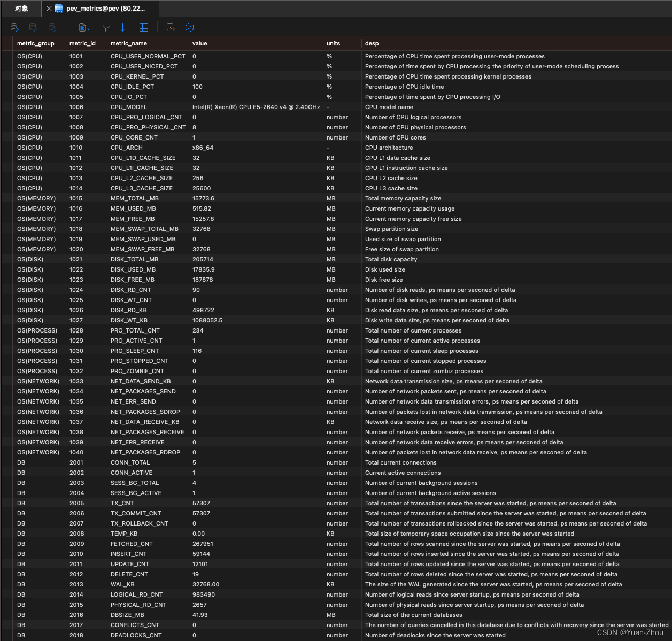
Task: Click the cell showing Intel Xeon CPU model
Action: pyautogui.click(x=256, y=107)
